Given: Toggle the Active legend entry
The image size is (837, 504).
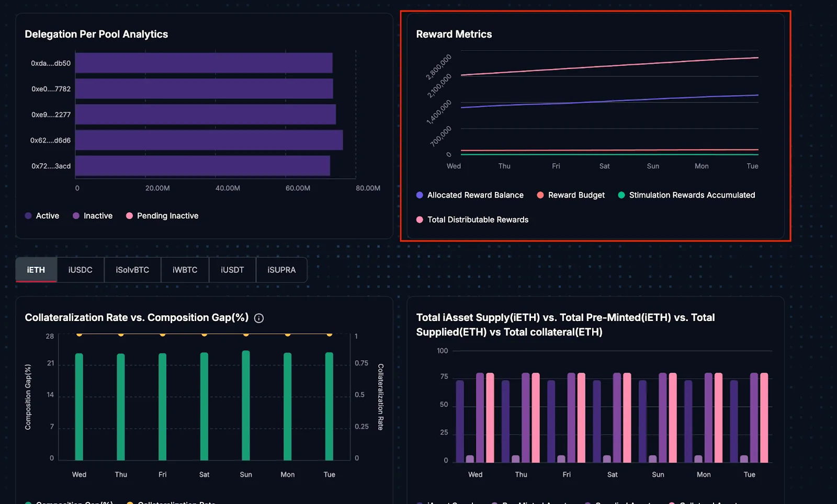Looking at the screenshot, I should click(42, 216).
